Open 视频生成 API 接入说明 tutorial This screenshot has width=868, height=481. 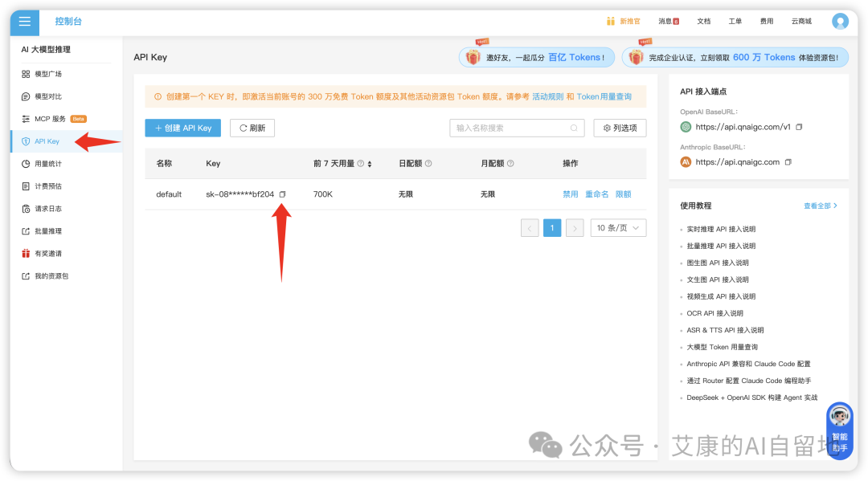click(721, 296)
